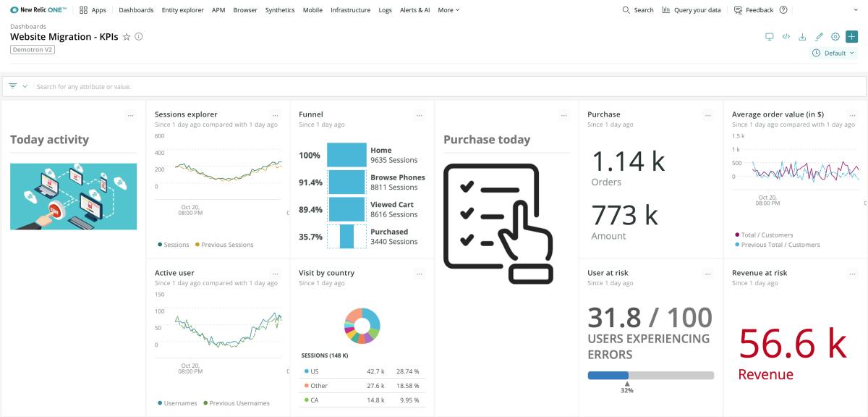
Task: Open Infrastructure in navigation bar
Action: [x=350, y=10]
